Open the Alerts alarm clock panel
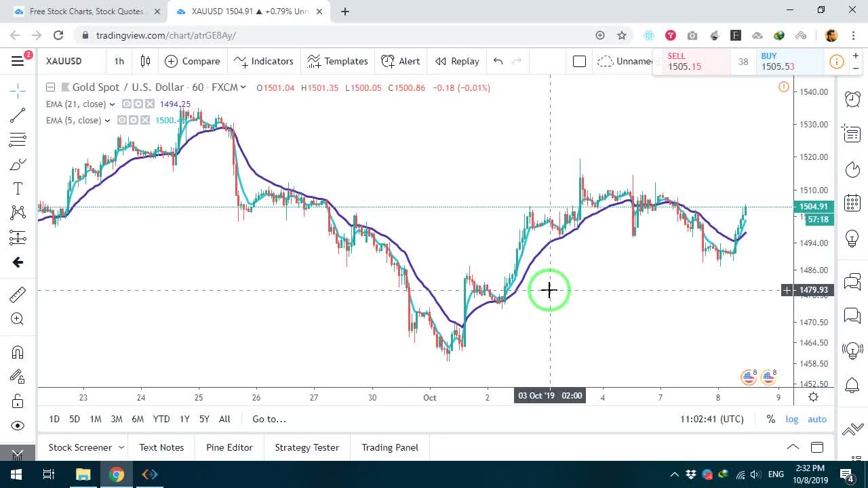868x488 pixels. click(x=852, y=99)
